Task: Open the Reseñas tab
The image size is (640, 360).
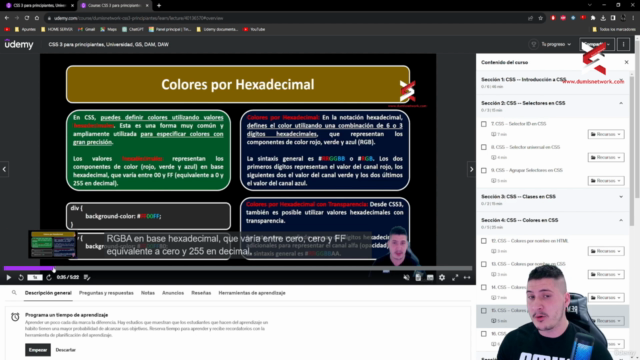Action: click(x=201, y=293)
